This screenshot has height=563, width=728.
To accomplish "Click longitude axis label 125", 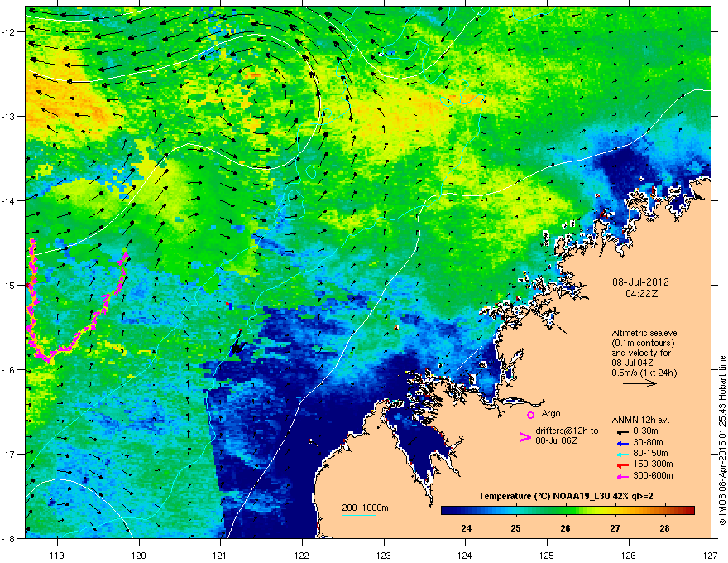I will (547, 555).
